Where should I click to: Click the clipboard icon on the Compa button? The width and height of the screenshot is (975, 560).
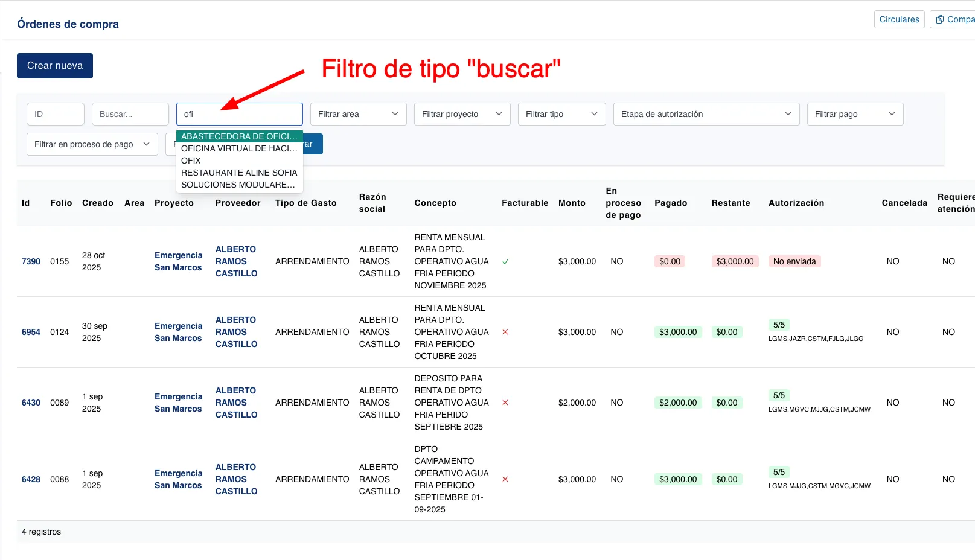(939, 19)
